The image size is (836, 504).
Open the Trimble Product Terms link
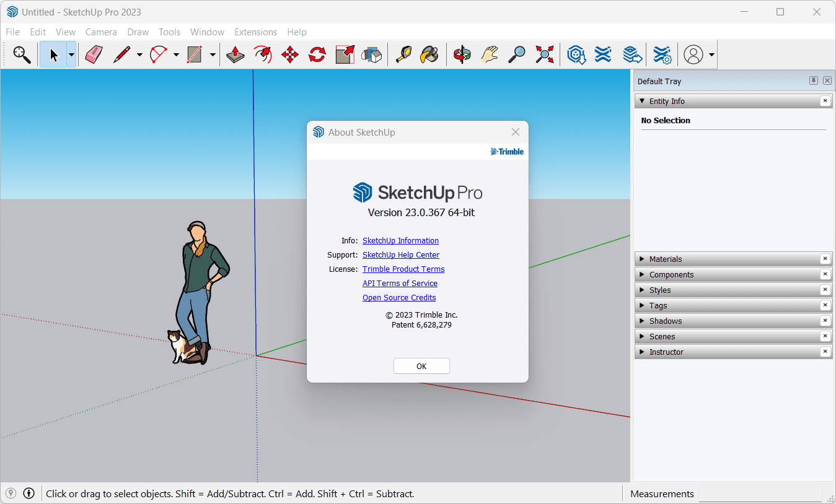(x=403, y=269)
